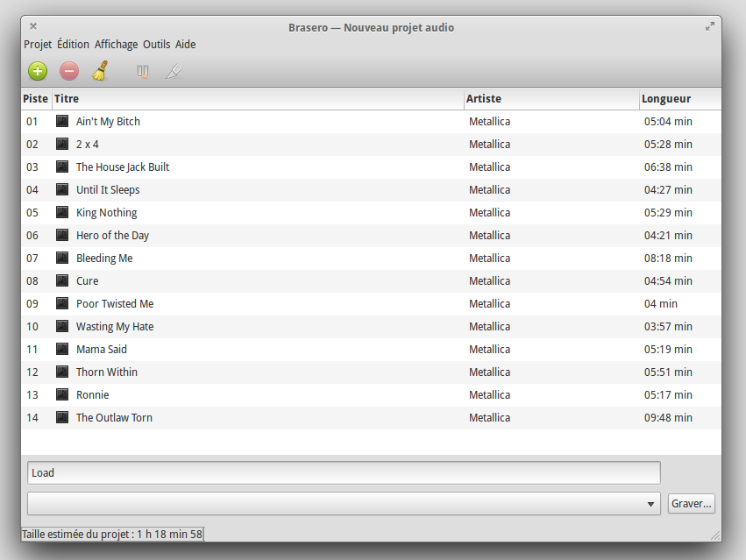This screenshot has width=746, height=560.
Task: Expand the disc drive selection dropdown
Action: point(344,503)
